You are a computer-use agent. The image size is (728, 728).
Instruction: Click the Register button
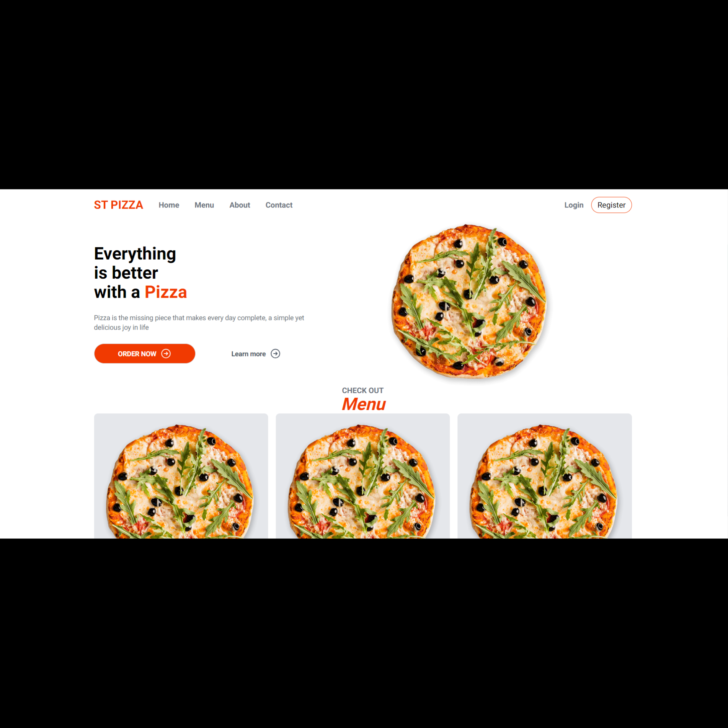pyautogui.click(x=611, y=205)
